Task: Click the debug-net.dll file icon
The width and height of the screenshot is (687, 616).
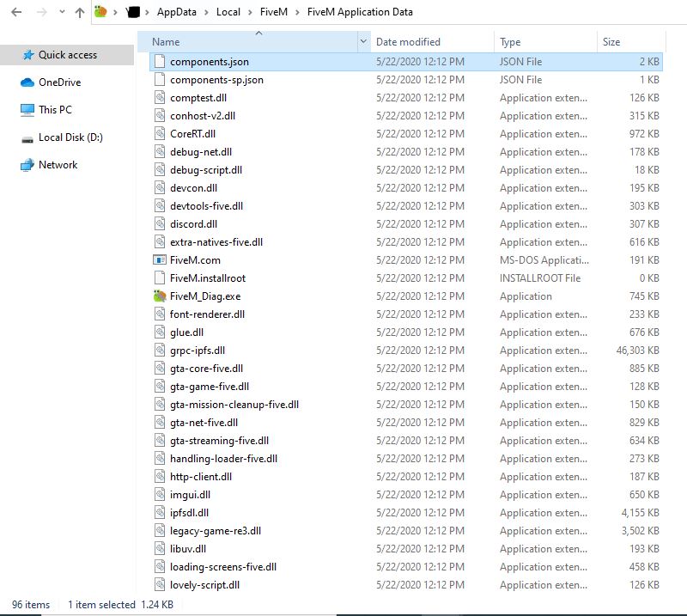Action: [160, 152]
